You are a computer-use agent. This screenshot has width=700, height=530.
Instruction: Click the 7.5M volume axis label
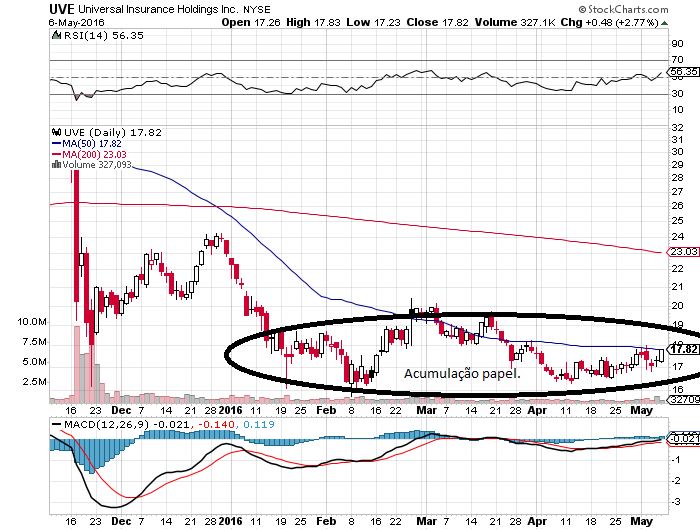pos(34,342)
